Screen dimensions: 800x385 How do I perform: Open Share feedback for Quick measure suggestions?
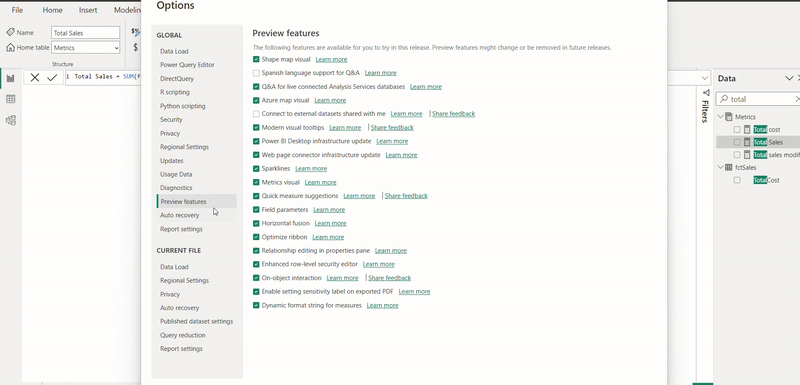coord(406,196)
